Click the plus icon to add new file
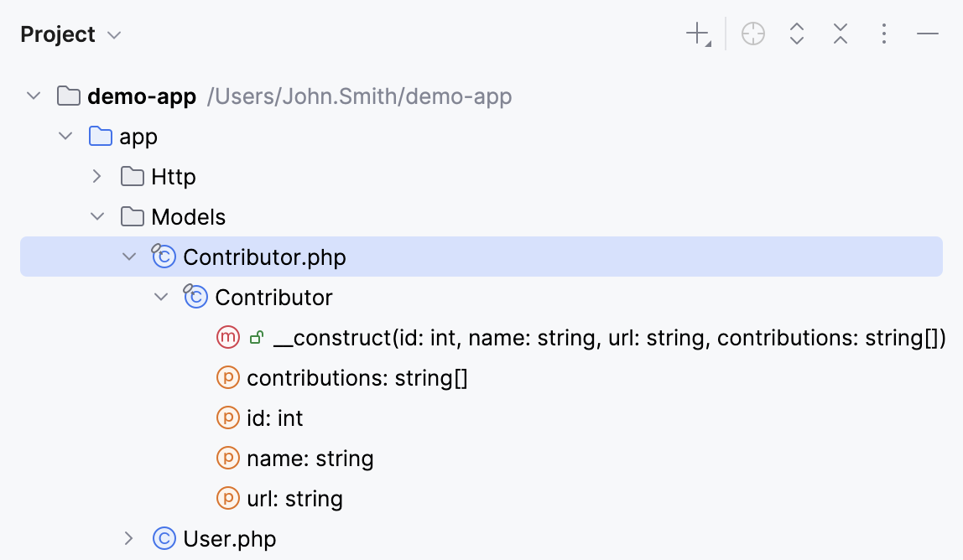 coord(696,34)
